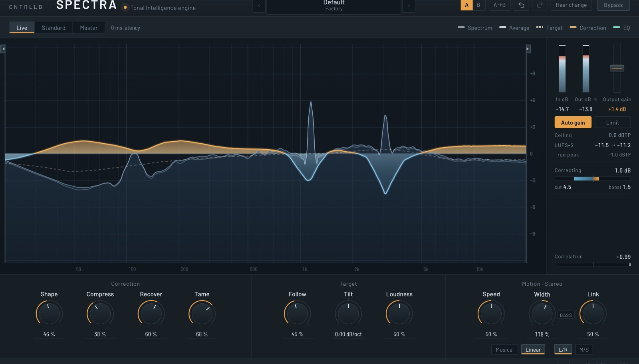This screenshot has width=639, height=364.
Task: Click the Tilt knob
Action: [348, 313]
